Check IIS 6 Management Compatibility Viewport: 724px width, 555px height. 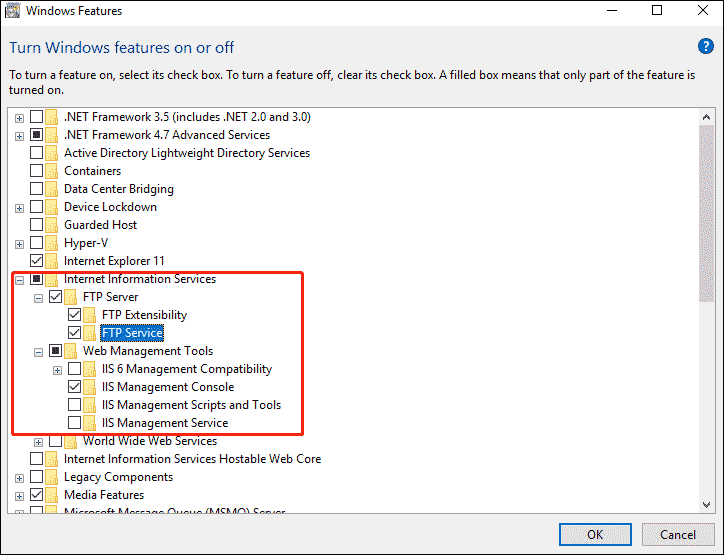(74, 368)
